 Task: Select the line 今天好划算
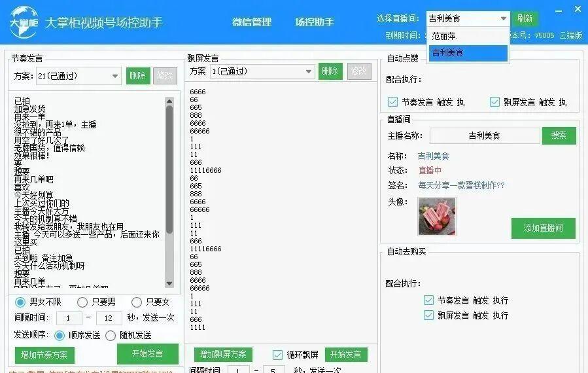[x=34, y=195]
